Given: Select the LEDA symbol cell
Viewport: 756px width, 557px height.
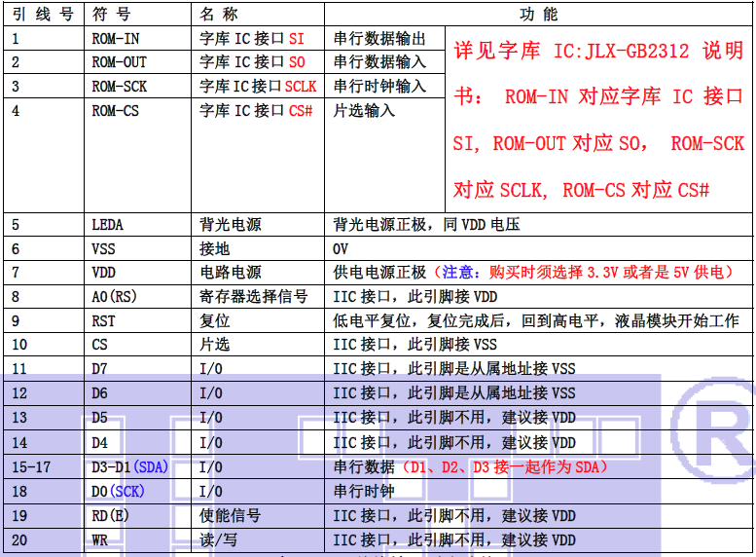Looking at the screenshot, I should tap(107, 225).
